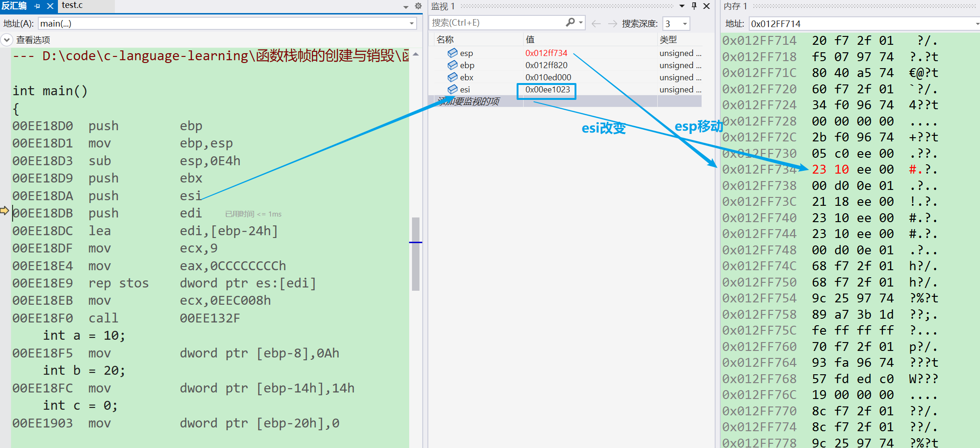Image resolution: width=980 pixels, height=448 pixels.
Task: Open the 监视 1 window options dropdown
Action: coord(682,6)
